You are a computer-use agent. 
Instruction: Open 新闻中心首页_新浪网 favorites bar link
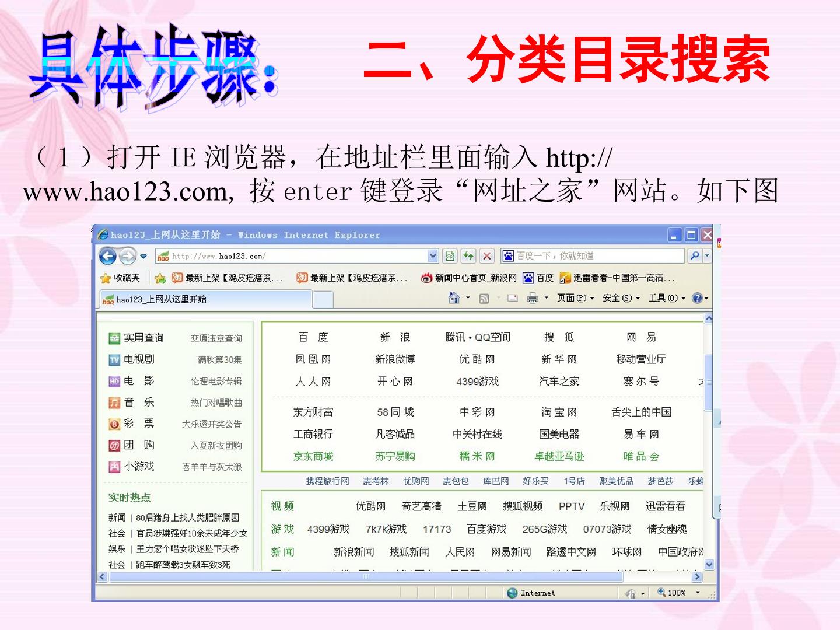point(470,278)
